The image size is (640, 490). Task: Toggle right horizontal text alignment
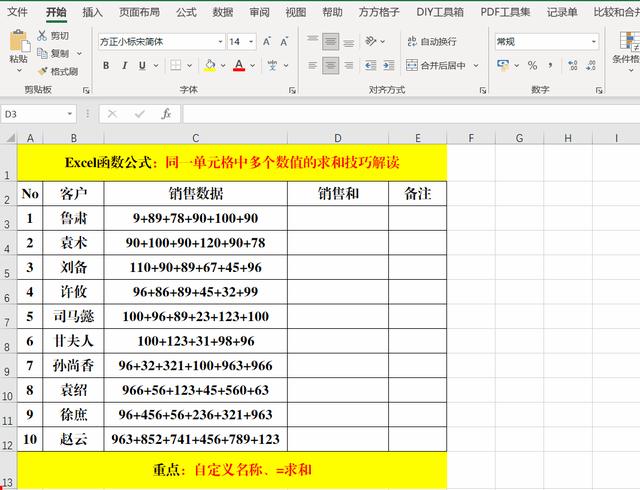(349, 65)
